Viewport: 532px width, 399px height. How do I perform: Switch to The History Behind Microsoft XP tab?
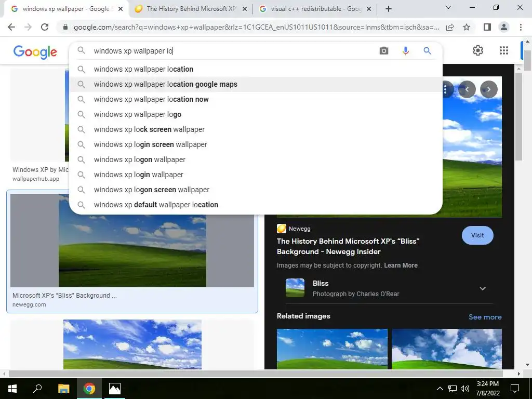(191, 9)
